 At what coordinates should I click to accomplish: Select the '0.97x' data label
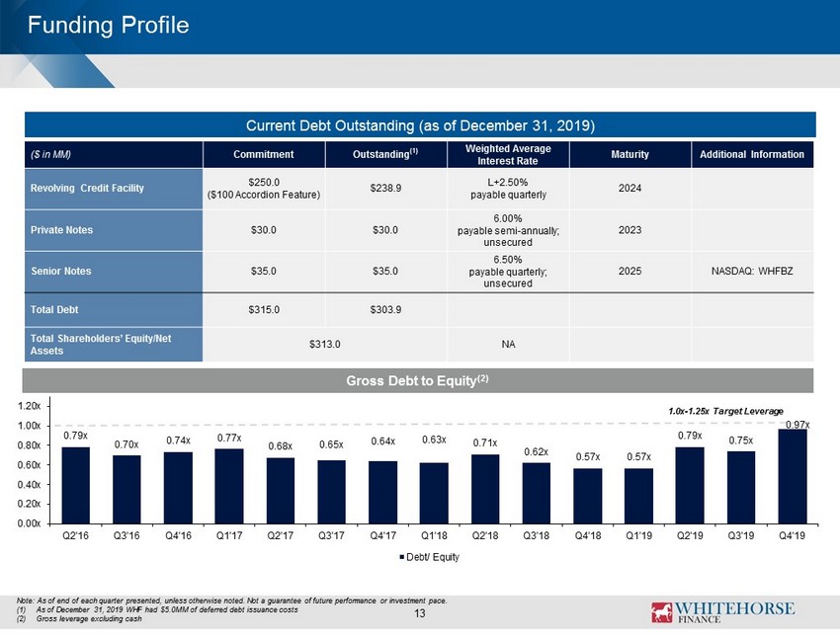coord(798,425)
